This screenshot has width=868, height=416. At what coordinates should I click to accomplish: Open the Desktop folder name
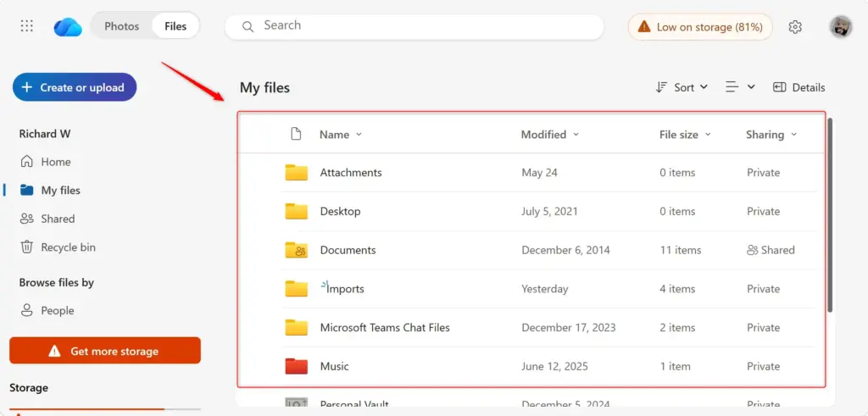341,211
